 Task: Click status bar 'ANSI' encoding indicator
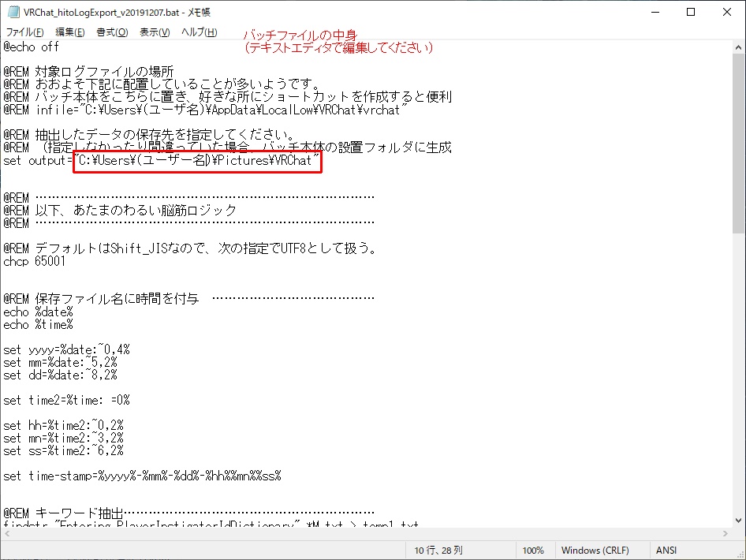666,551
